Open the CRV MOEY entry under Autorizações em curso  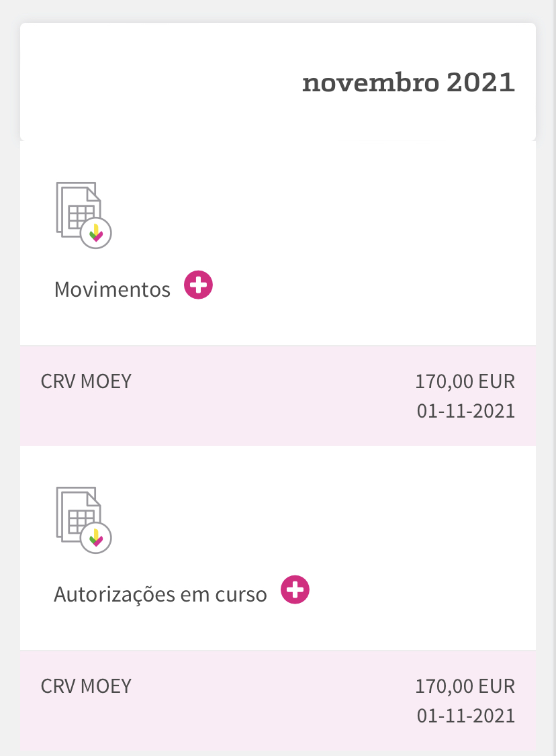coord(86,686)
